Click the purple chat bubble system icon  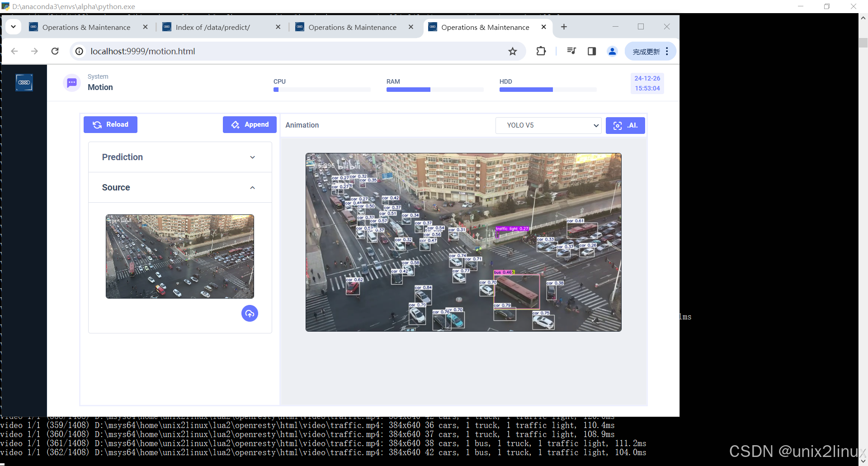[x=72, y=82]
